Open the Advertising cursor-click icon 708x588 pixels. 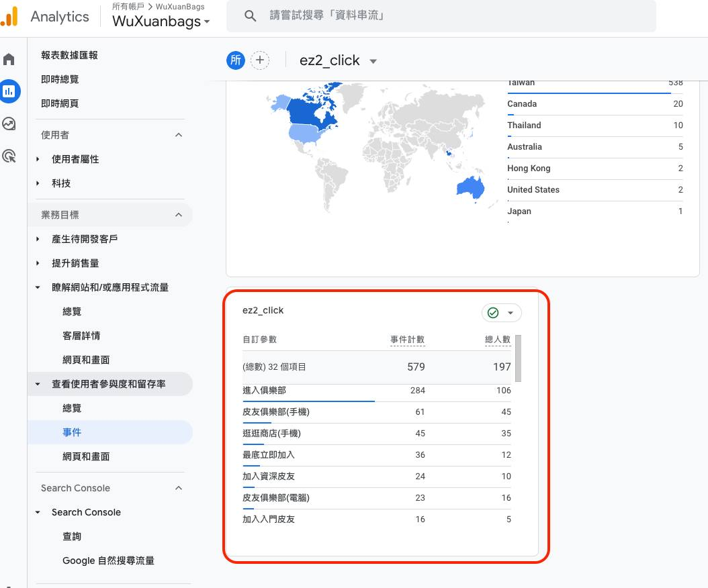coord(9,156)
